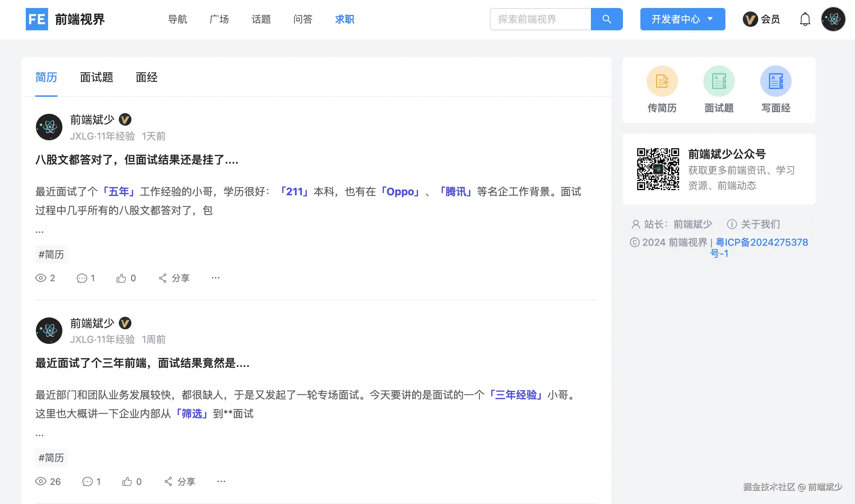
Task: Open comments on the first post
Action: 82,278
